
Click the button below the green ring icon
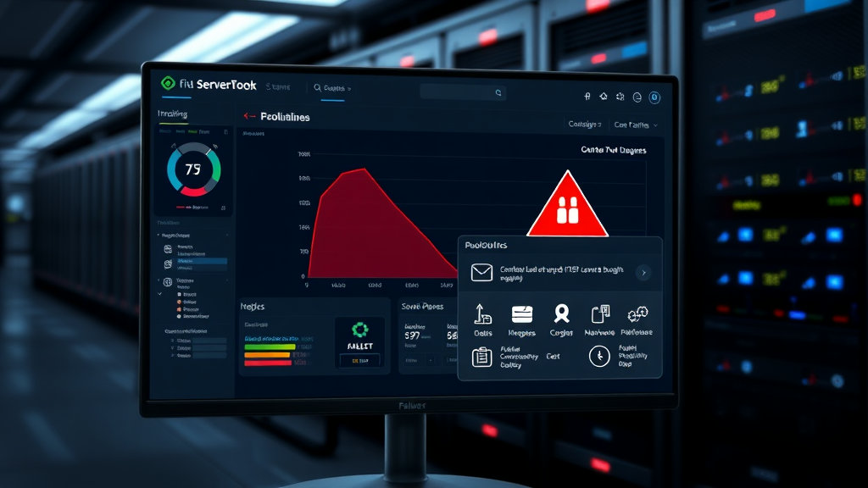coord(359,360)
